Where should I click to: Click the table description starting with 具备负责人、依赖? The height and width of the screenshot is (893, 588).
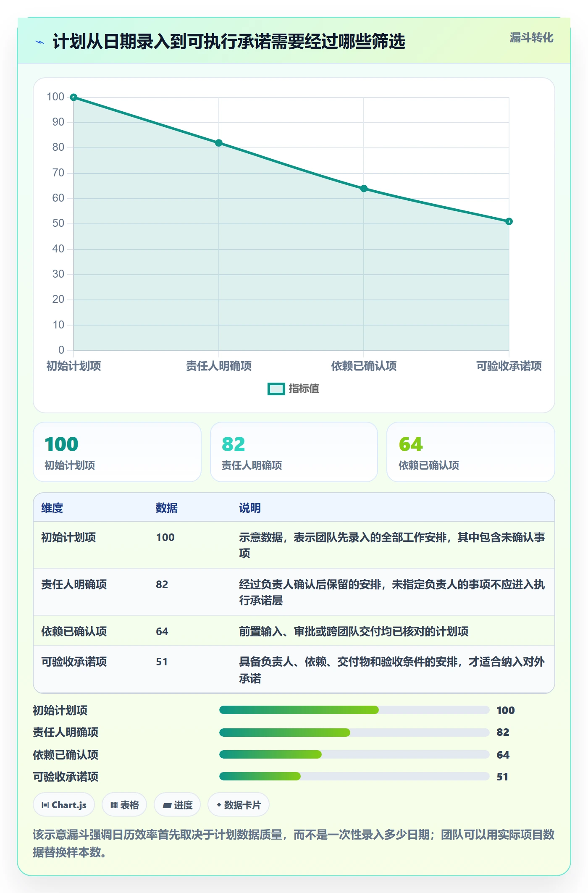click(392, 670)
